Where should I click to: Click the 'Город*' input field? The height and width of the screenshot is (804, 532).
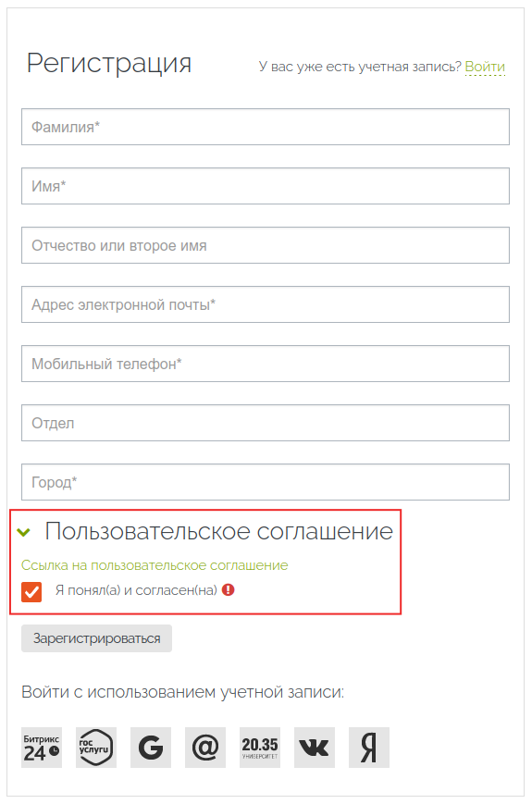pyautogui.click(x=266, y=482)
